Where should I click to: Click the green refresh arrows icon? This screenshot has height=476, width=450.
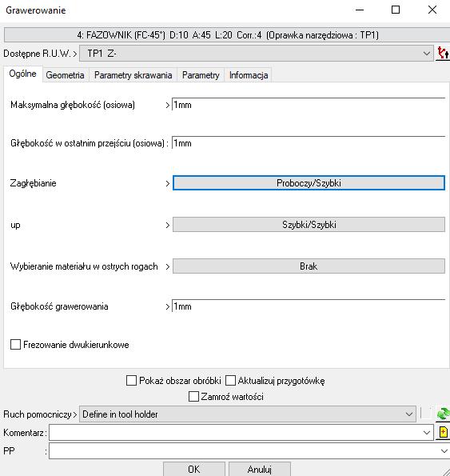click(x=443, y=414)
